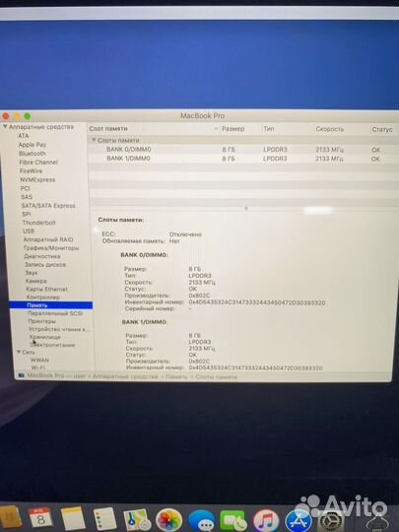Click the Отключено ECC value
399x532 pixels.
(185, 234)
